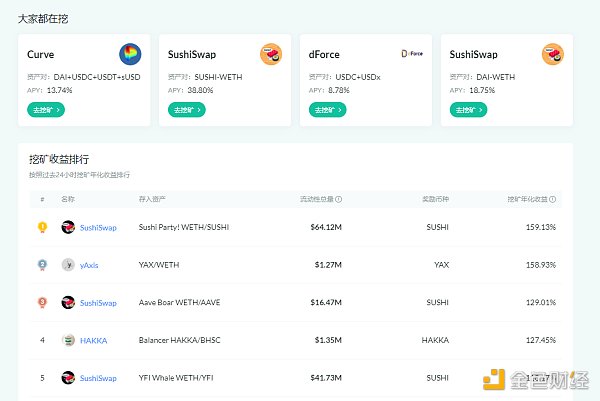Image resolution: width=600 pixels, height=401 pixels.
Task: Click APY value 38.80%
Action: 200,90
